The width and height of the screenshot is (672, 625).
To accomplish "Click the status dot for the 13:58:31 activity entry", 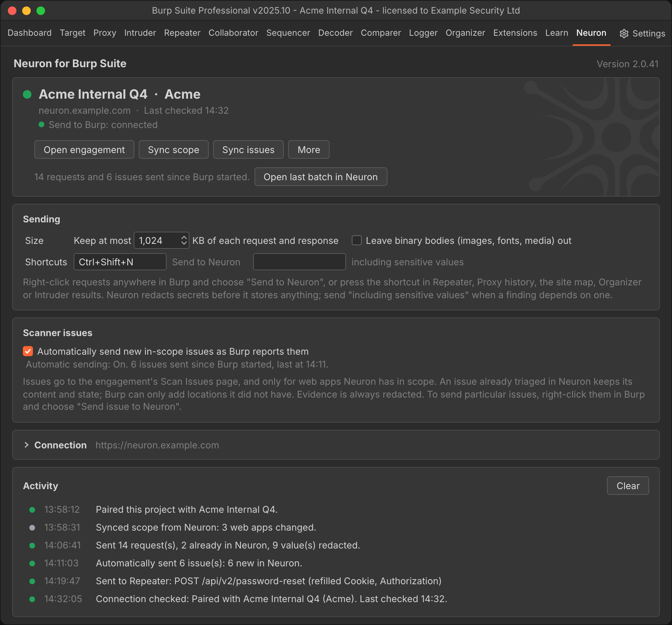I will click(x=32, y=527).
